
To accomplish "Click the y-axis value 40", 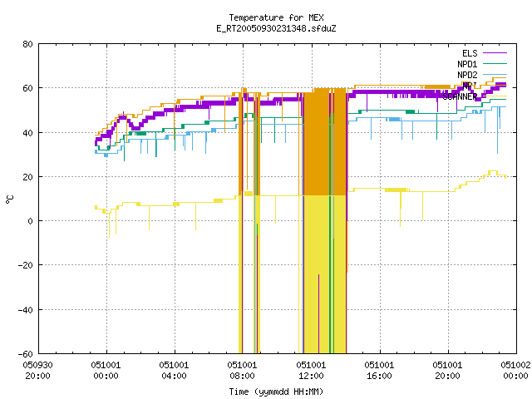I will pyautogui.click(x=27, y=133).
